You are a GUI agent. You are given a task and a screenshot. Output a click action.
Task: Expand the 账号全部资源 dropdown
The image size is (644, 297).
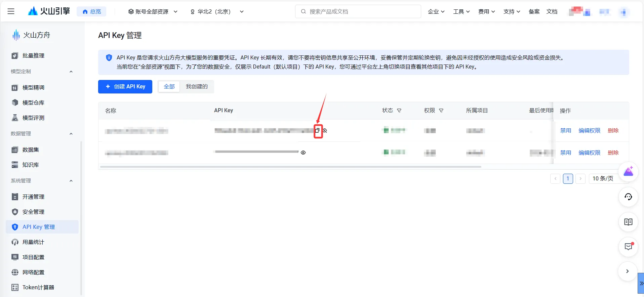coord(153,11)
